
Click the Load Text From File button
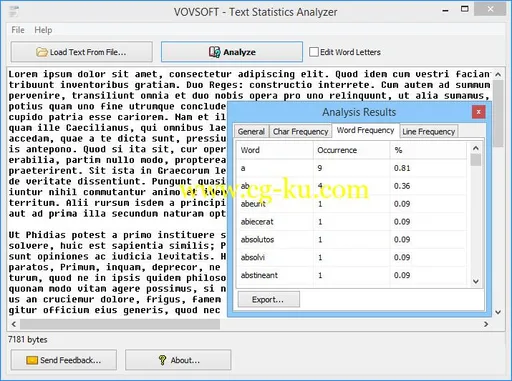(82, 52)
